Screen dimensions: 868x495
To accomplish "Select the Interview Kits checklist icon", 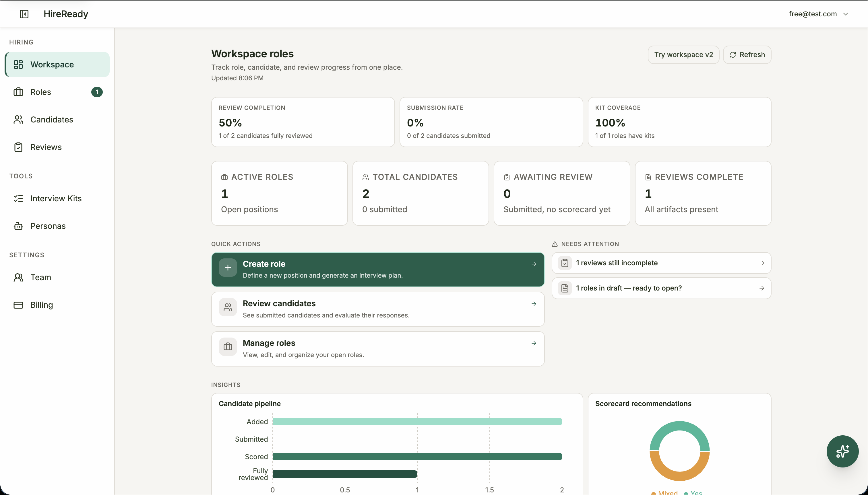I will (18, 198).
